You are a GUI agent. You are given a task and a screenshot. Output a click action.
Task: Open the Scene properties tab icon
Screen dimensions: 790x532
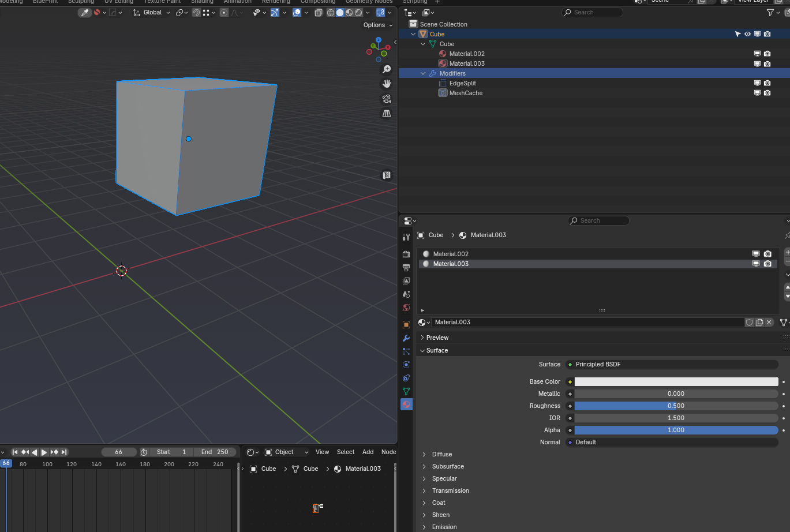pyautogui.click(x=406, y=294)
